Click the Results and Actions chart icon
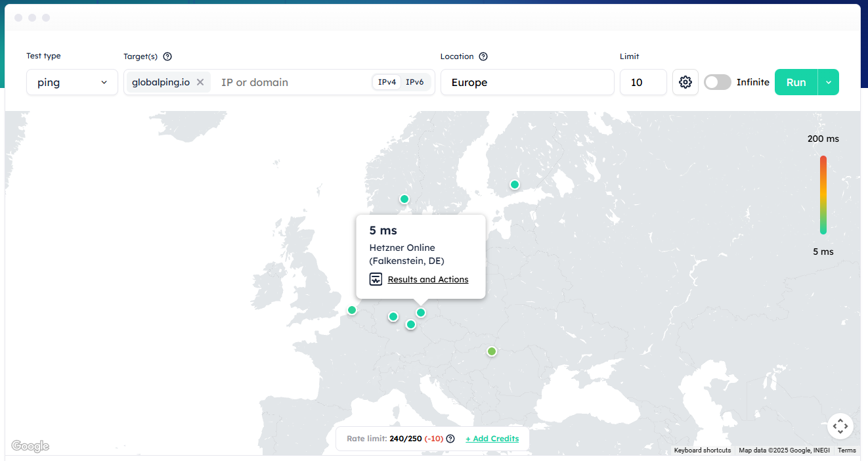Screen dimensions: 868x461 [x=376, y=279]
